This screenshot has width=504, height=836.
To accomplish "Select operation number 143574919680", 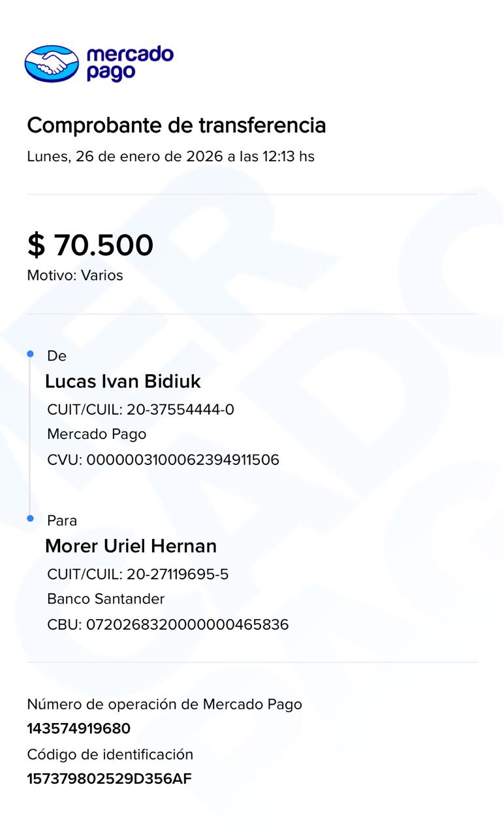I will [78, 728].
